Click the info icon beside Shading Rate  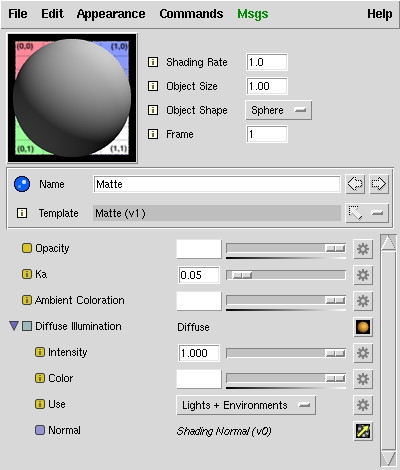pyautogui.click(x=153, y=62)
